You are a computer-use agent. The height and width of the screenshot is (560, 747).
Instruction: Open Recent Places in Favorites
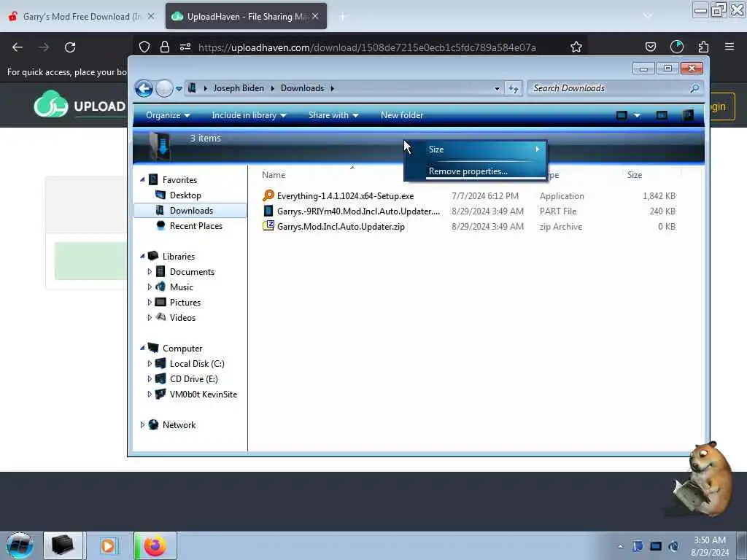point(196,226)
